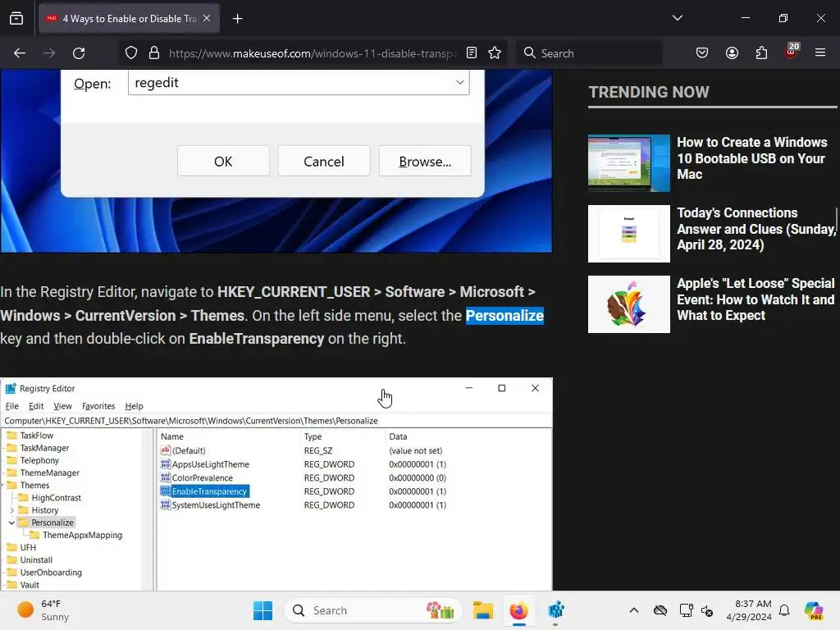Click the site security padlock icon

(x=154, y=53)
